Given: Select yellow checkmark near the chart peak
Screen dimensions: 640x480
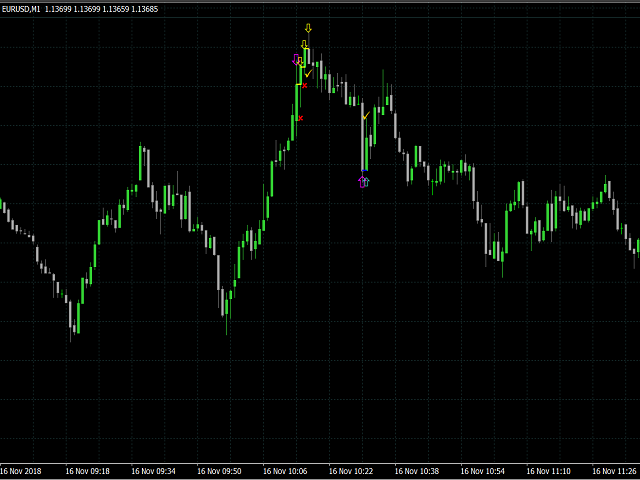Looking at the screenshot, I should 309,73.
